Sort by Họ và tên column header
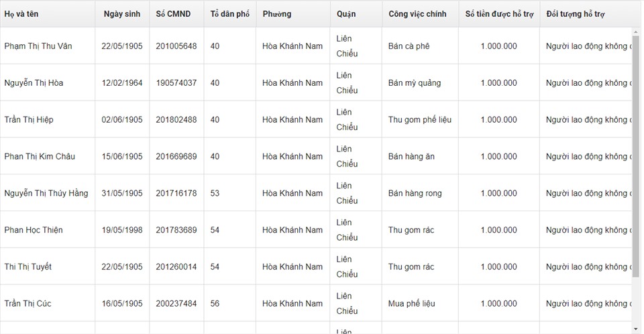This screenshot has width=644, height=334. pos(48,14)
